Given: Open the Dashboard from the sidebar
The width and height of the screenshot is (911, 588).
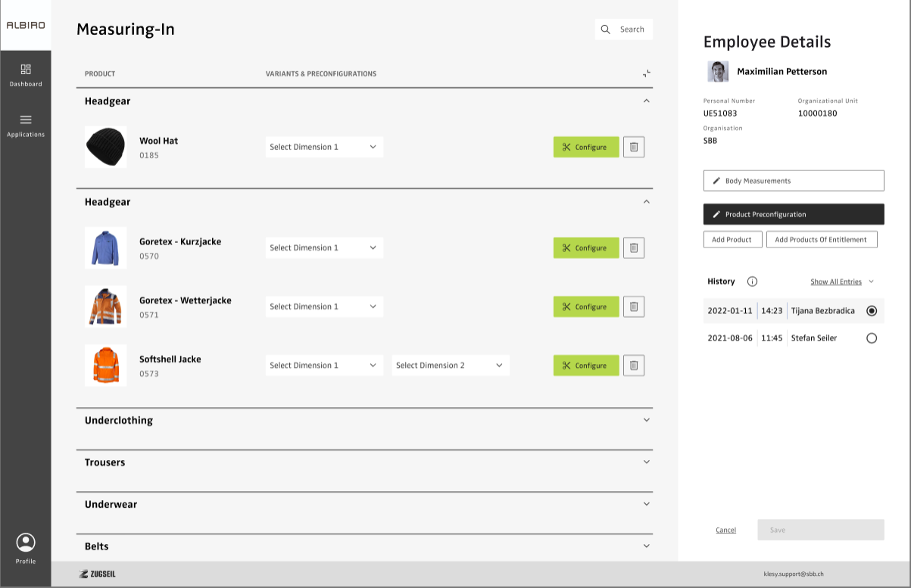Looking at the screenshot, I should [x=26, y=74].
